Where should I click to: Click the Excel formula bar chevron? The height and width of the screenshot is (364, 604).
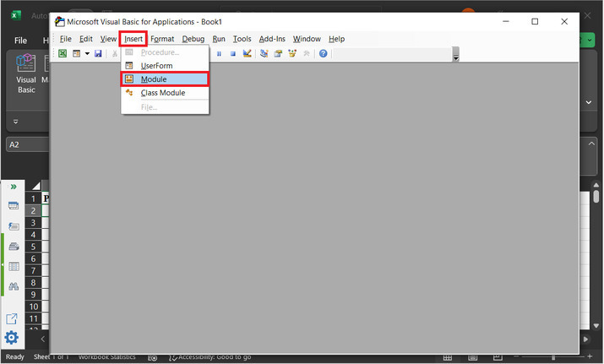coord(591,144)
